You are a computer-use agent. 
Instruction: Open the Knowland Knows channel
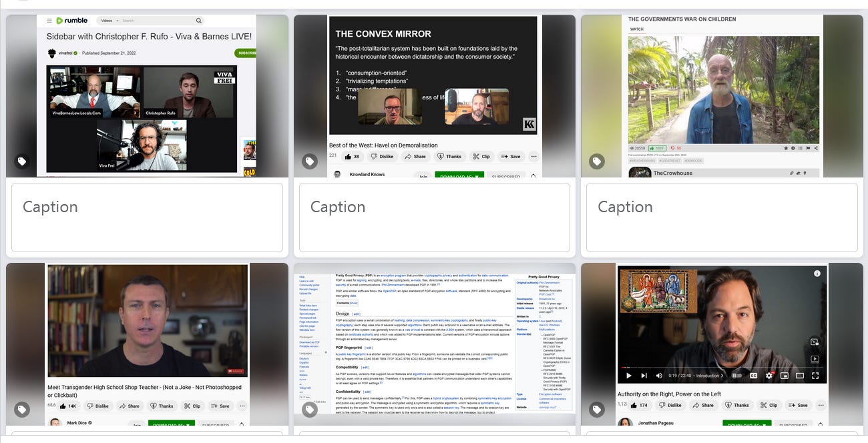[x=367, y=174]
